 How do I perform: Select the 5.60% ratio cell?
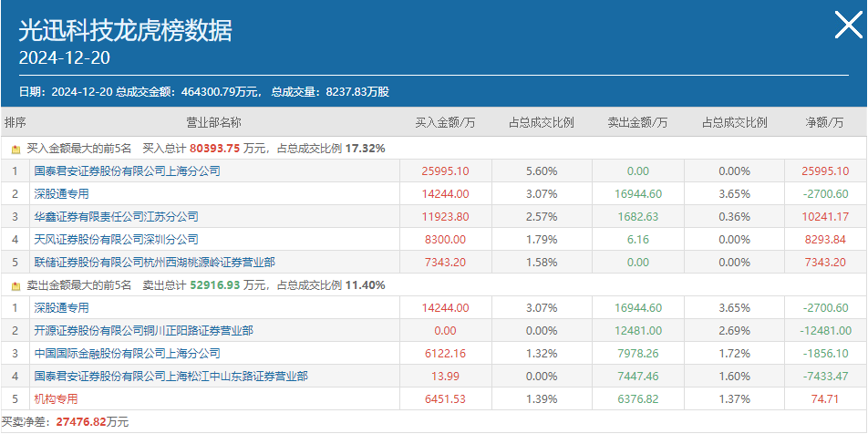[542, 171]
